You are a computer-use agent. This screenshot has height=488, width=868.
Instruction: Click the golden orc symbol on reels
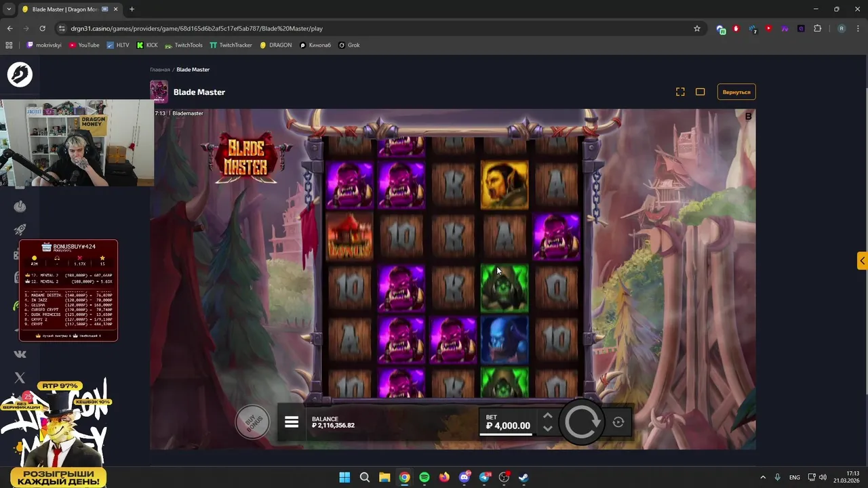[505, 184]
